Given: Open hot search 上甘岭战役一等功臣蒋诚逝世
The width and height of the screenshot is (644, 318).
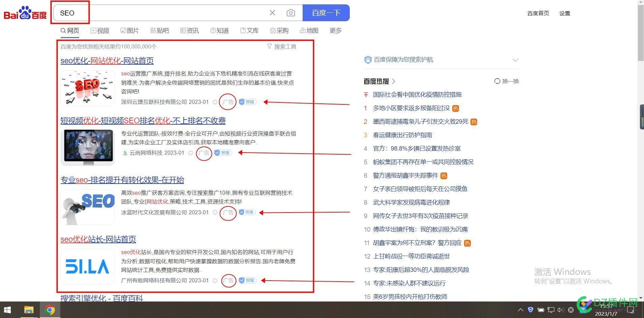Looking at the screenshot, I should click(411, 256).
